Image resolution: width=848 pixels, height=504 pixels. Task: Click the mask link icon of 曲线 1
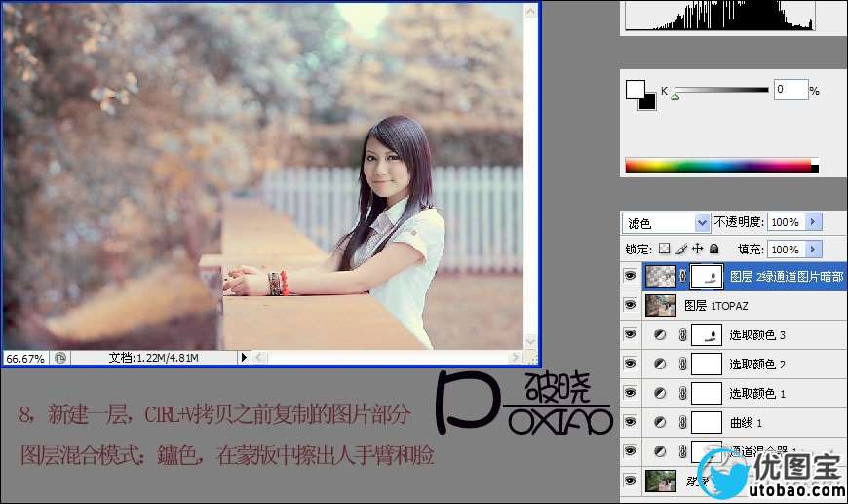tap(683, 422)
